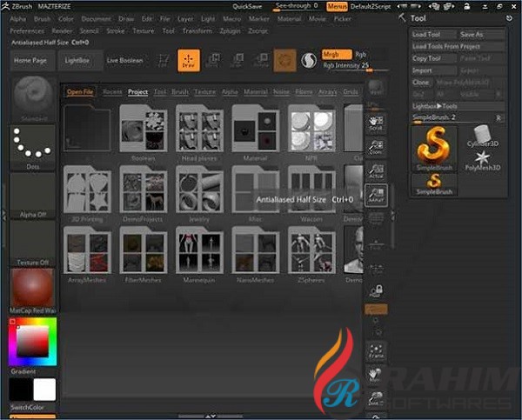Open the Alpha Off selector

[x=33, y=195]
